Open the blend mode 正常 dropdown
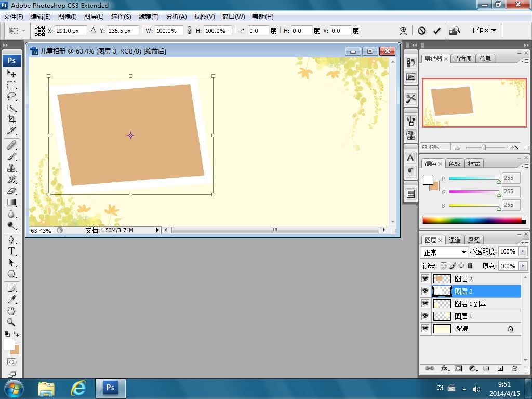This screenshot has width=532, height=399. (445, 252)
